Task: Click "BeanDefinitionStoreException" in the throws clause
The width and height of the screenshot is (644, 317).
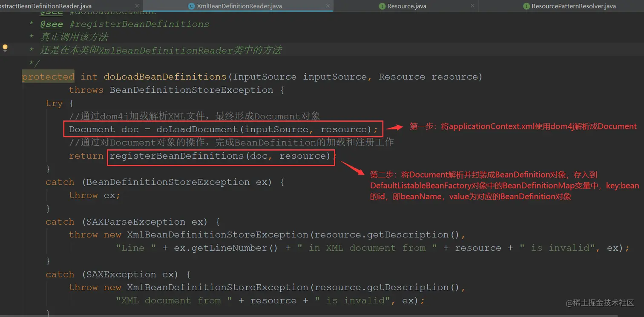Action: [x=191, y=90]
